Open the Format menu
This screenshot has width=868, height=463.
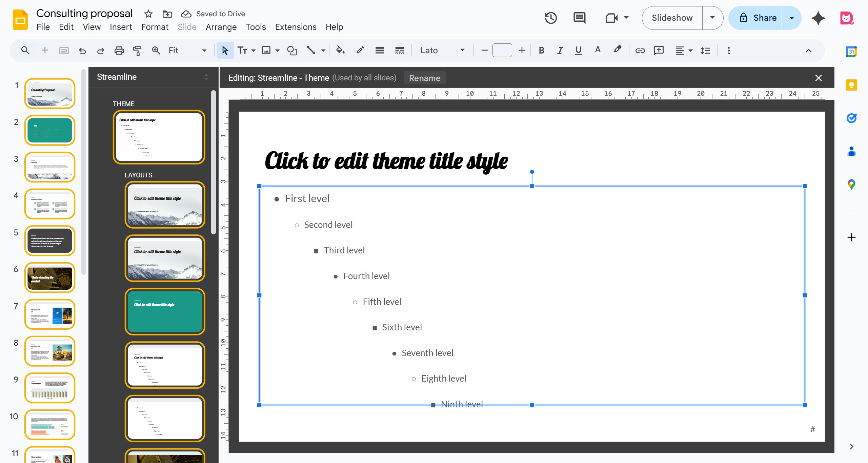click(155, 27)
